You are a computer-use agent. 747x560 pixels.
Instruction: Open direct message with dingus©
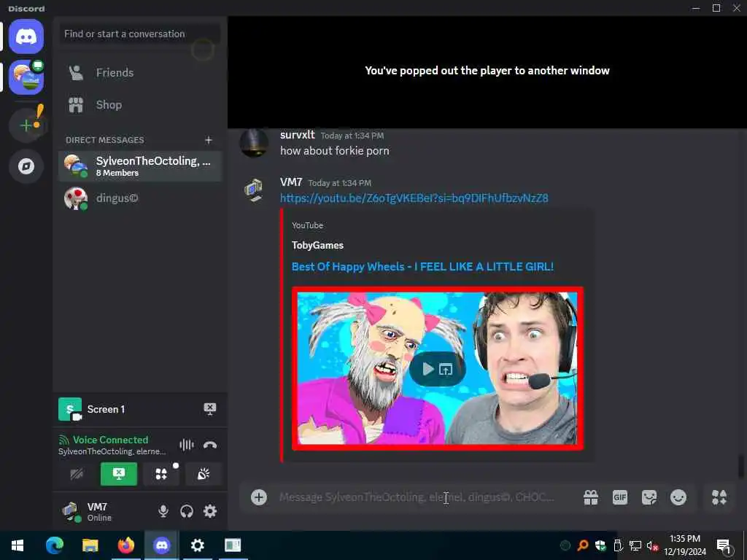click(139, 198)
